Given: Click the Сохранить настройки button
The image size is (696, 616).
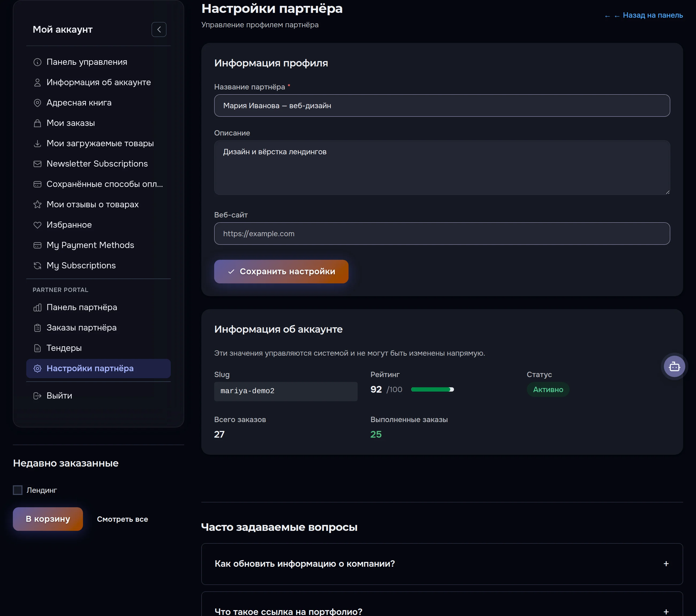Looking at the screenshot, I should click(281, 272).
